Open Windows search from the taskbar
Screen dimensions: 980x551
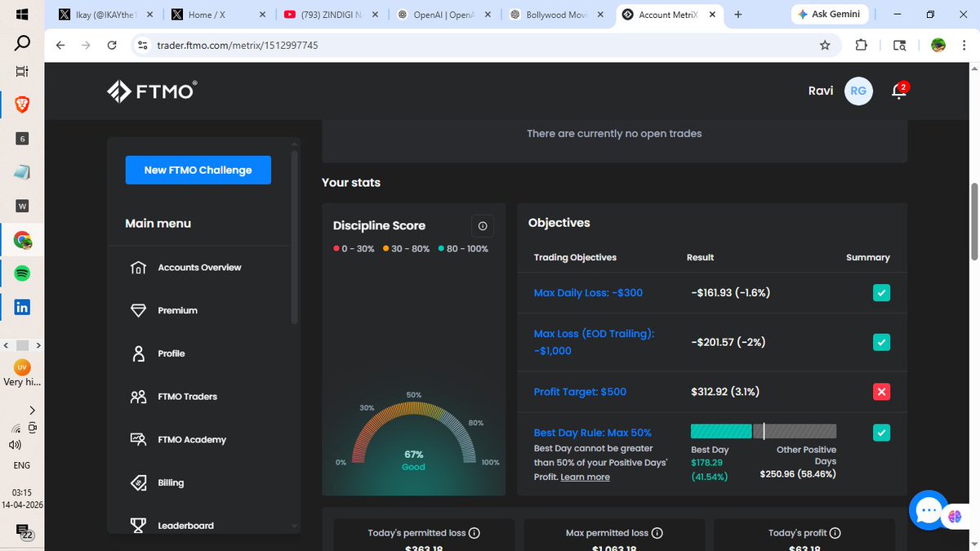(x=22, y=43)
